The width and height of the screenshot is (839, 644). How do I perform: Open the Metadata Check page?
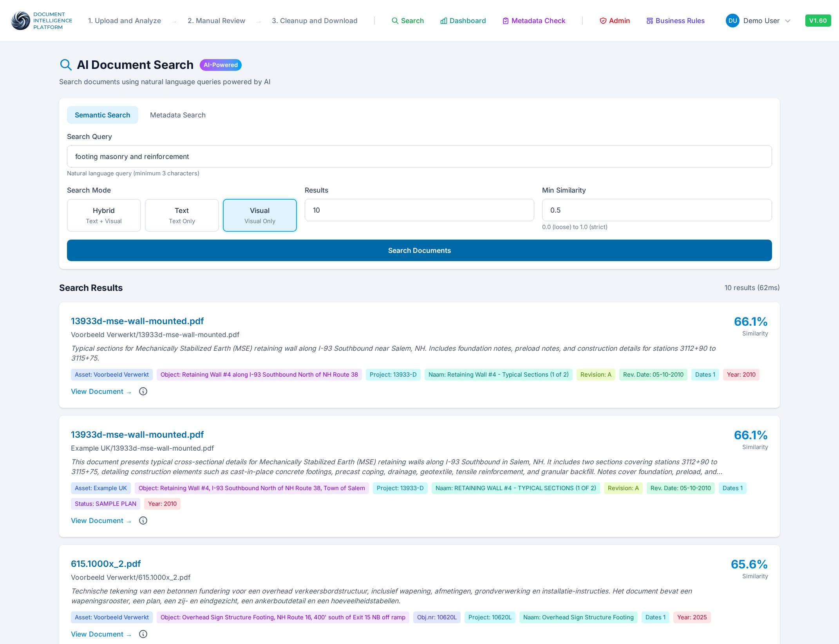[x=534, y=21]
